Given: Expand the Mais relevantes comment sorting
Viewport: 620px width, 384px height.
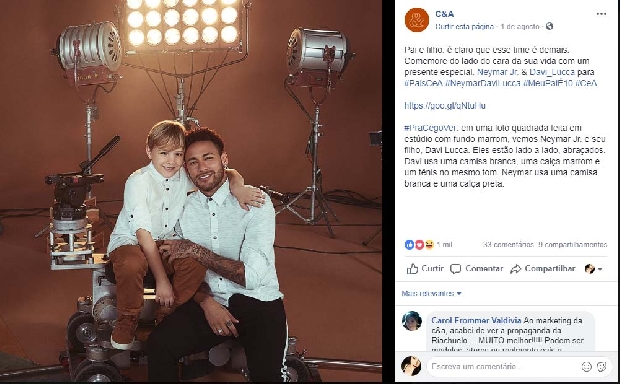Looking at the screenshot, I should pos(431,293).
